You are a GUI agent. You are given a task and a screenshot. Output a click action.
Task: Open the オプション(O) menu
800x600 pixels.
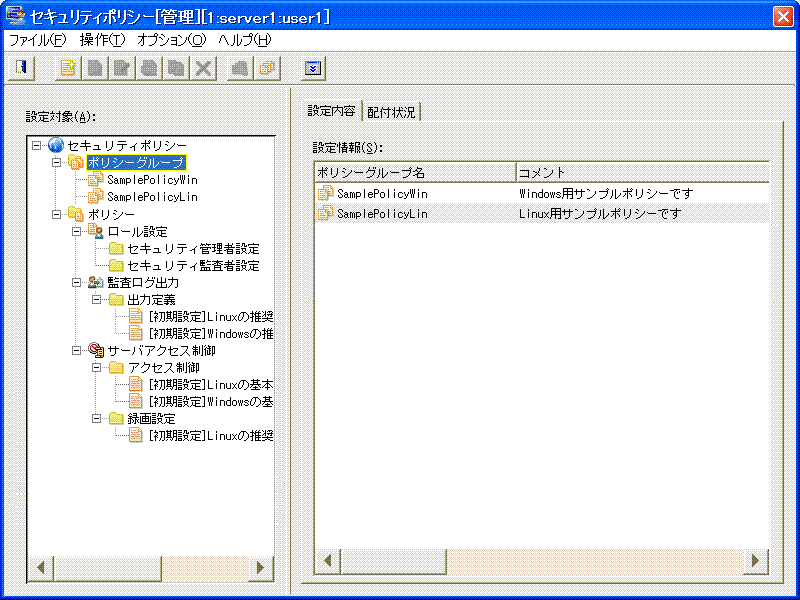point(171,40)
